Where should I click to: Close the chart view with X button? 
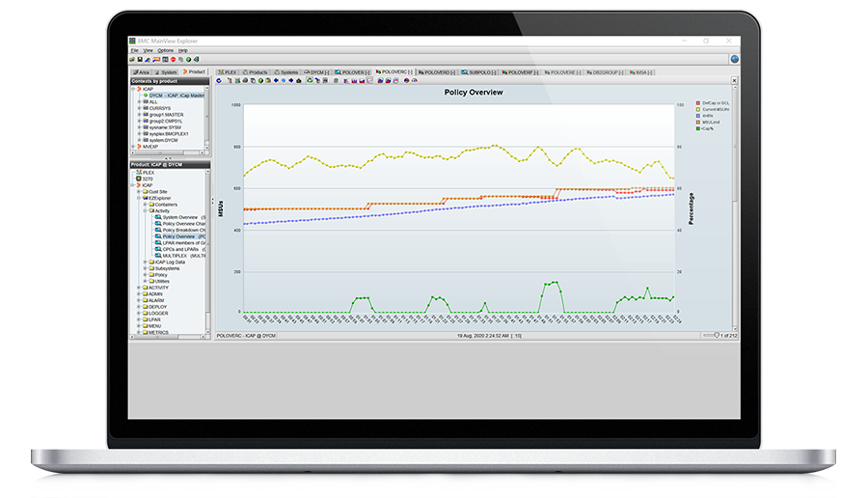tap(734, 81)
